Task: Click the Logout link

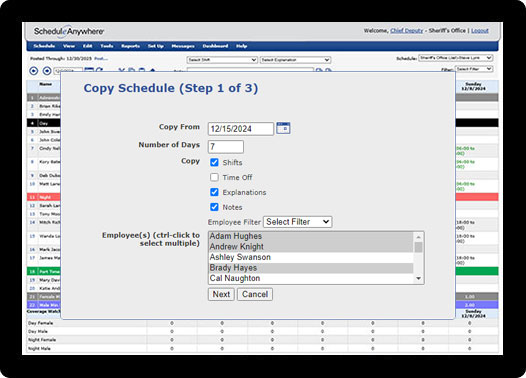Action: (x=480, y=31)
